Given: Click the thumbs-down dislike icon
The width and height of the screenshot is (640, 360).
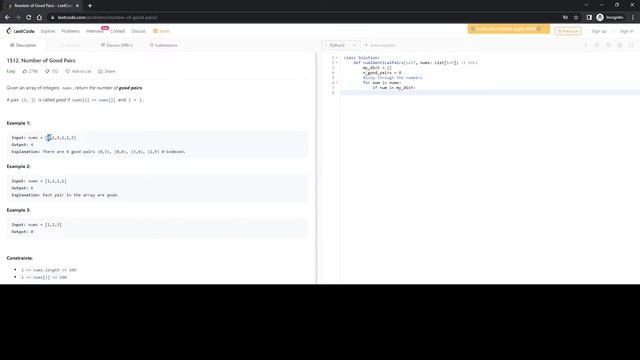Looking at the screenshot, I should coord(47,71).
